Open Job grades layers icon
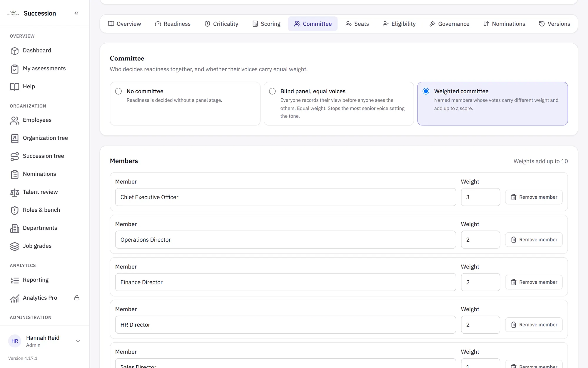This screenshot has height=368, width=588. pos(14,246)
